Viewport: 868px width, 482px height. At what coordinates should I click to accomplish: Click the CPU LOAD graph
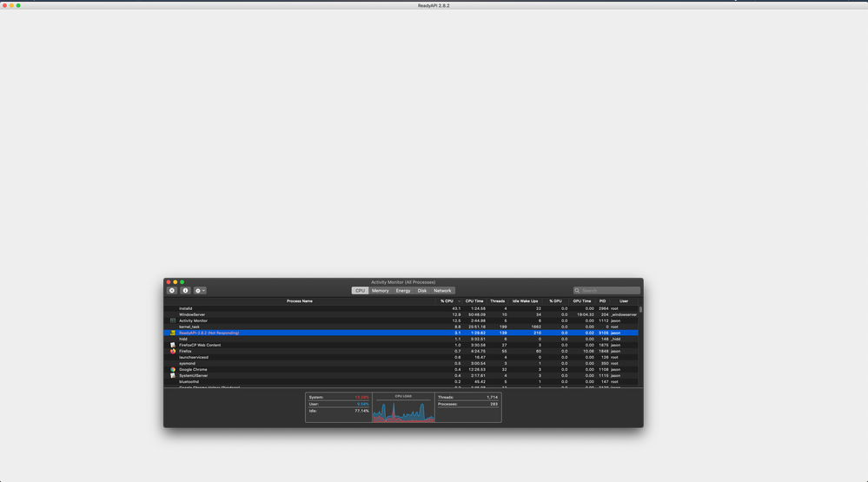coord(403,411)
